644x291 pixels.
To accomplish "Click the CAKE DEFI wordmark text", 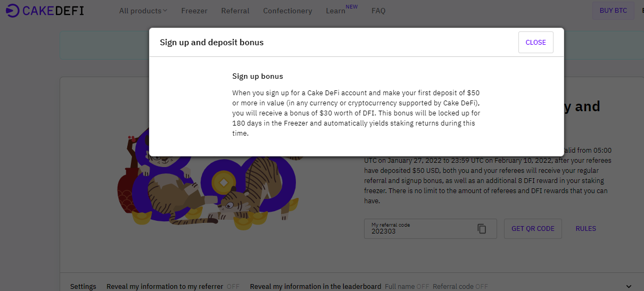I will click(x=53, y=11).
